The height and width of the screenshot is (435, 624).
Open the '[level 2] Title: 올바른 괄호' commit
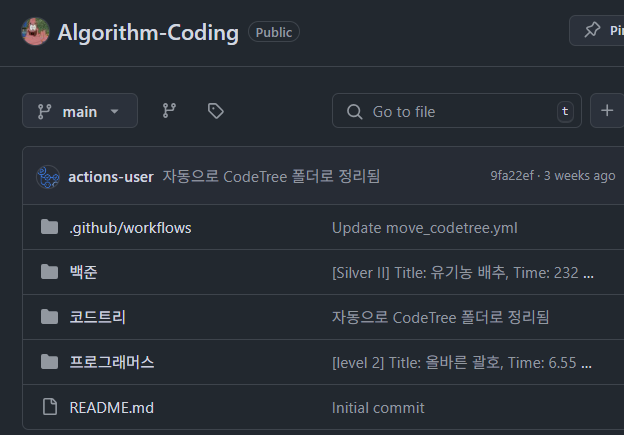click(x=454, y=363)
